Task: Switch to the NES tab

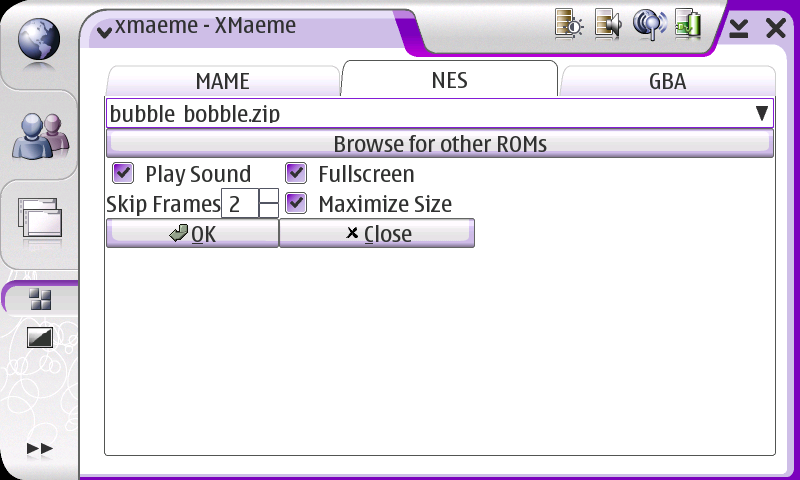Action: click(x=449, y=79)
